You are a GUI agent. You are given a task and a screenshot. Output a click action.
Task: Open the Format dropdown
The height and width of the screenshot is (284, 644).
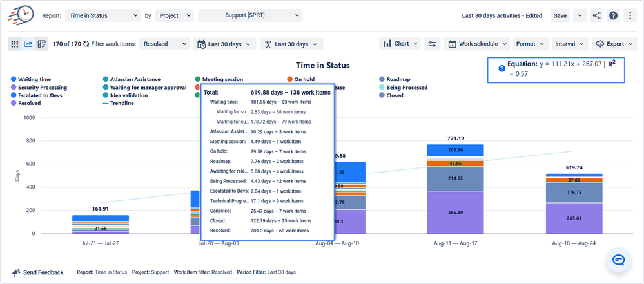click(x=531, y=44)
